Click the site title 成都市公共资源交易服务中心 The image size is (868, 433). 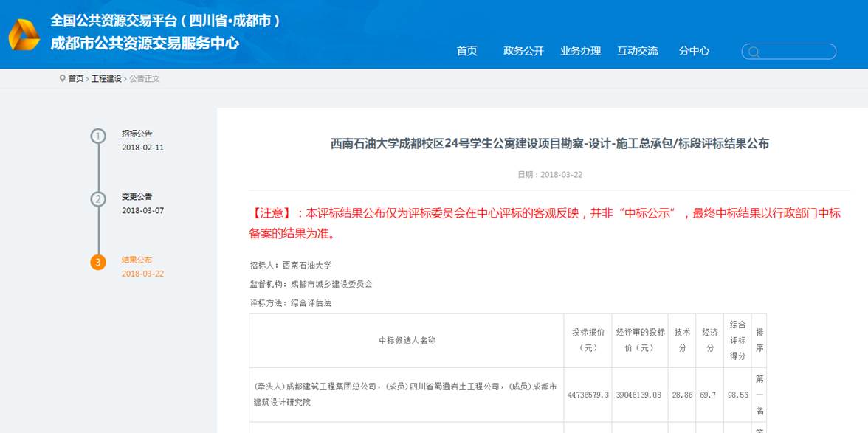click(145, 43)
